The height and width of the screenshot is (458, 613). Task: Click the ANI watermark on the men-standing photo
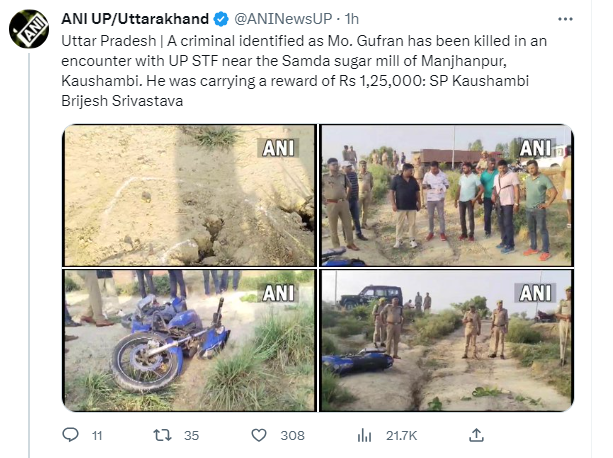[x=536, y=147]
